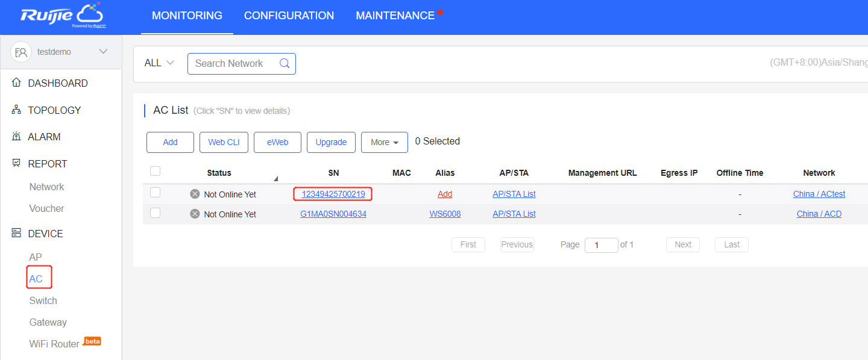Click the search magnifier icon
Image resolution: width=868 pixels, height=360 pixels.
(x=285, y=63)
